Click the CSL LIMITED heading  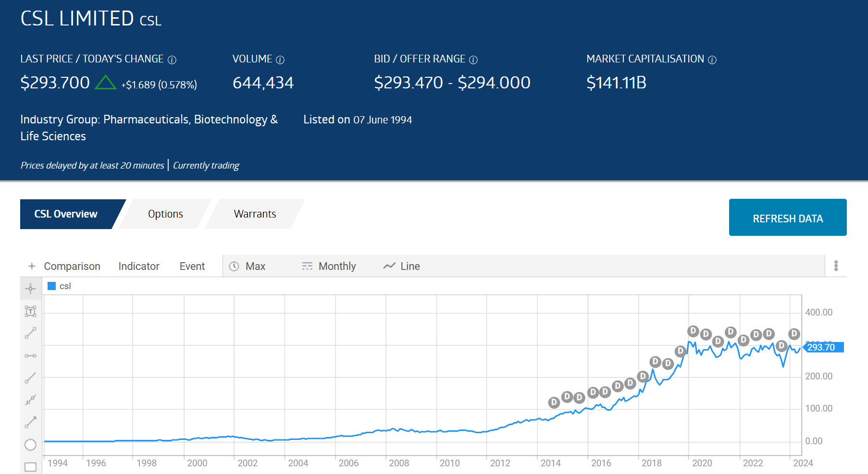[x=77, y=19]
